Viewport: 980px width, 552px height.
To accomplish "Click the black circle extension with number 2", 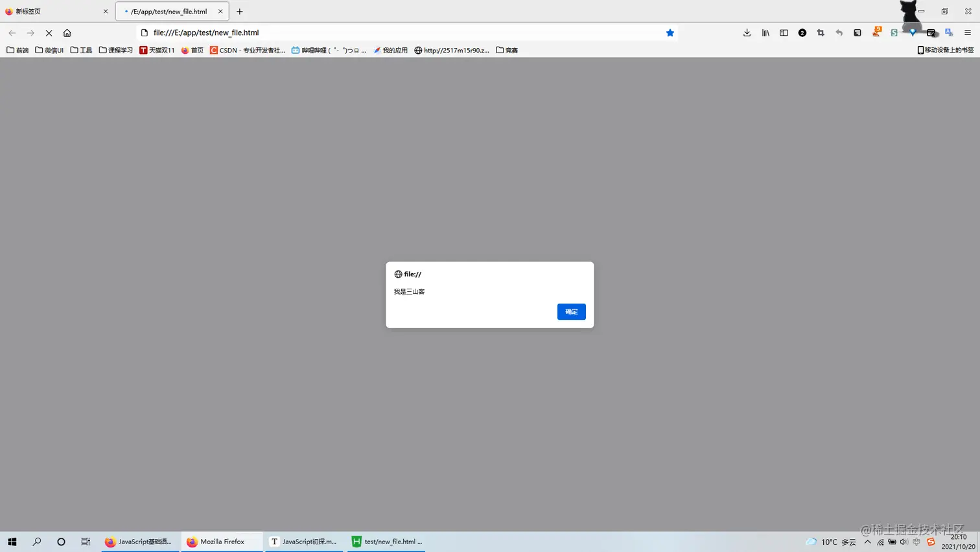I will pos(802,32).
